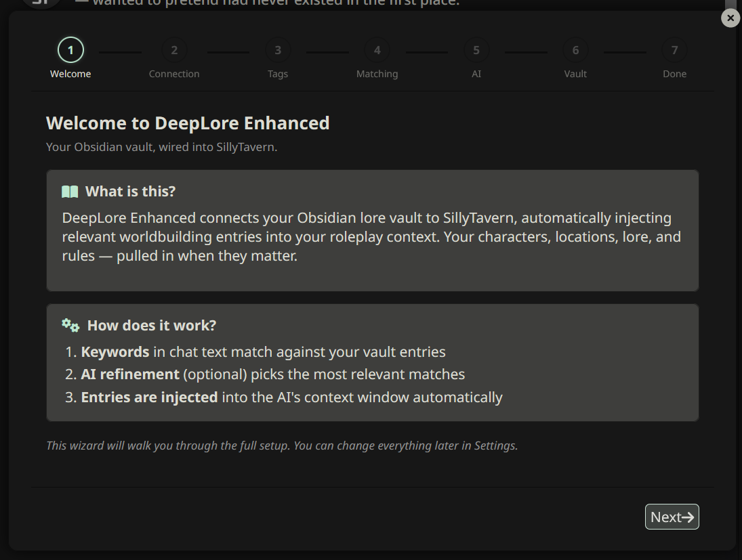Select step 6 Vault
This screenshot has height=560, width=742.
point(575,58)
